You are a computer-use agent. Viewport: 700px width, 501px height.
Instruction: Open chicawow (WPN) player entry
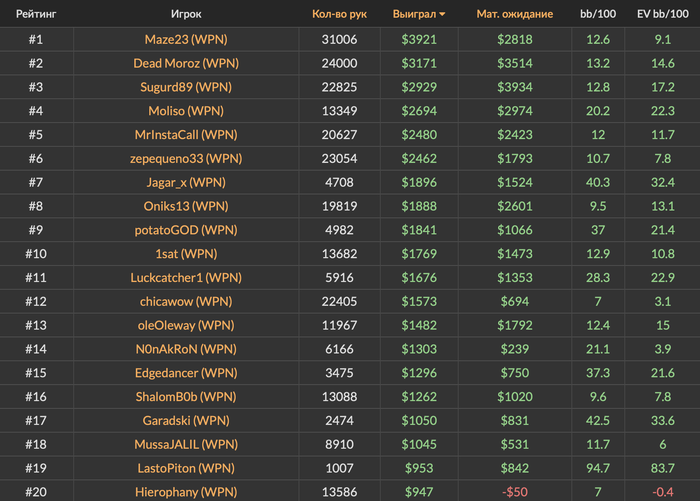186,301
